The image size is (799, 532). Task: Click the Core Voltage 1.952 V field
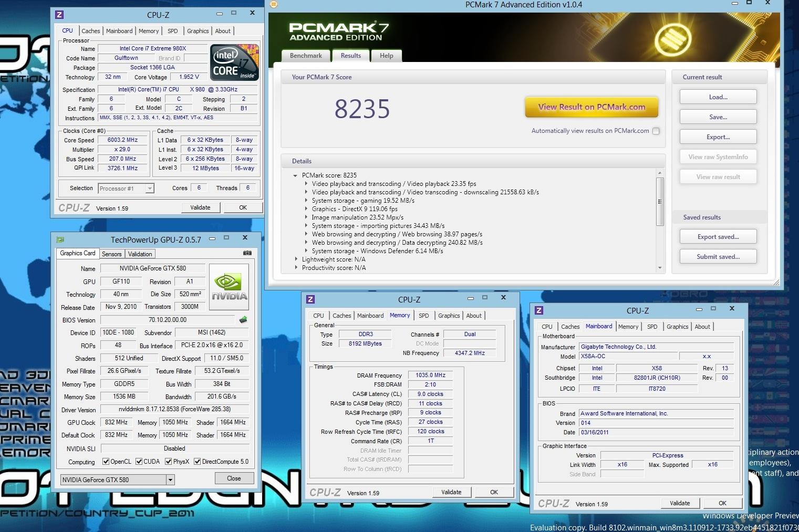189,77
